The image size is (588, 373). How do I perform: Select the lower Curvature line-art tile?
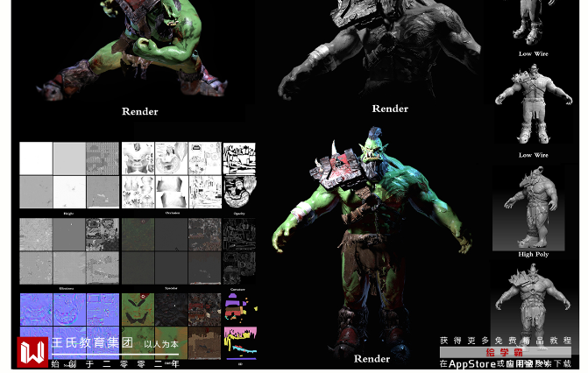pyautogui.click(x=239, y=269)
